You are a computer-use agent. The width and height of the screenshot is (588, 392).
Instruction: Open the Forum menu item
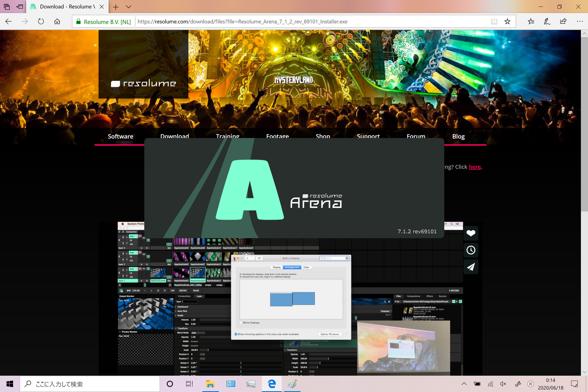416,136
